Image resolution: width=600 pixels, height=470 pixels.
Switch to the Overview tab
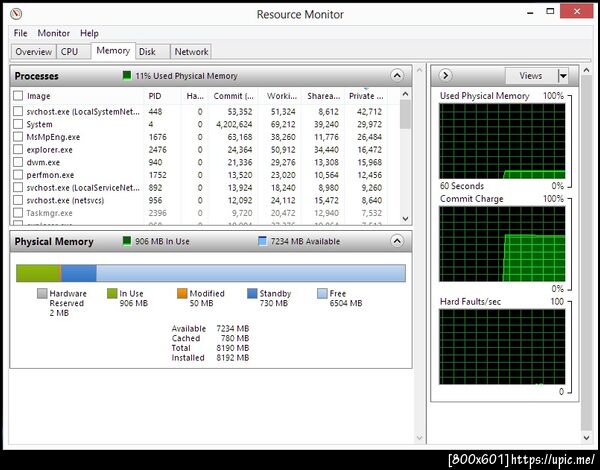(x=34, y=52)
